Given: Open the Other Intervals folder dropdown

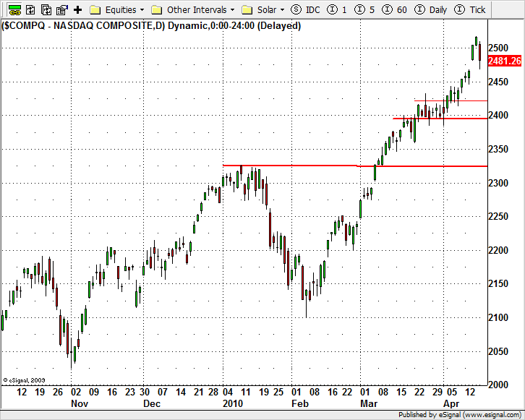Looking at the screenshot, I should (193, 9).
